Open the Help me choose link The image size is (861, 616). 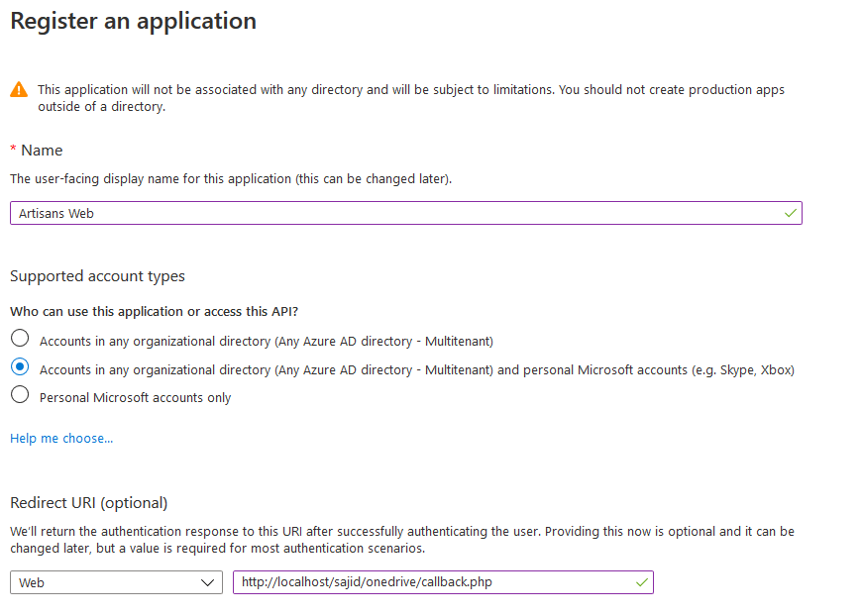(x=61, y=438)
